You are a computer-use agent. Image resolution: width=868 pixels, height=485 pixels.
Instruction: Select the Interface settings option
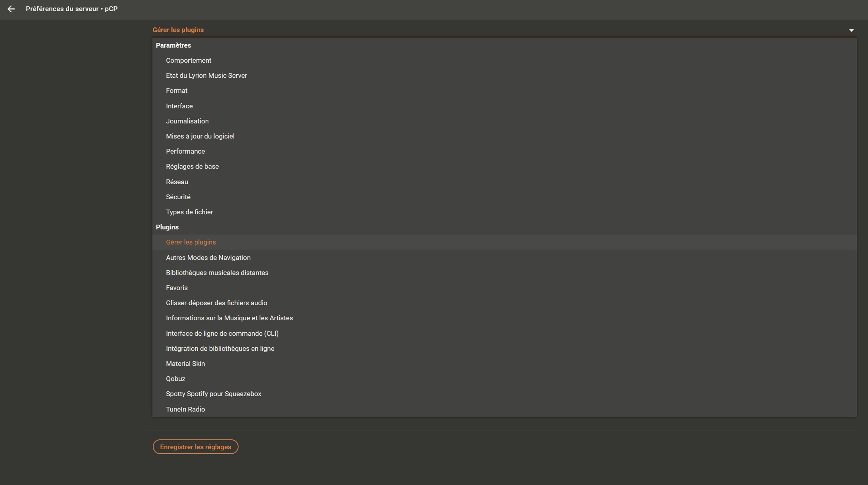click(179, 106)
